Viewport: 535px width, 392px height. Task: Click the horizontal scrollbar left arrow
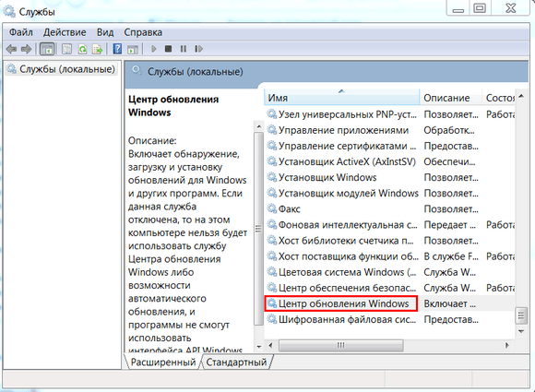click(x=270, y=345)
